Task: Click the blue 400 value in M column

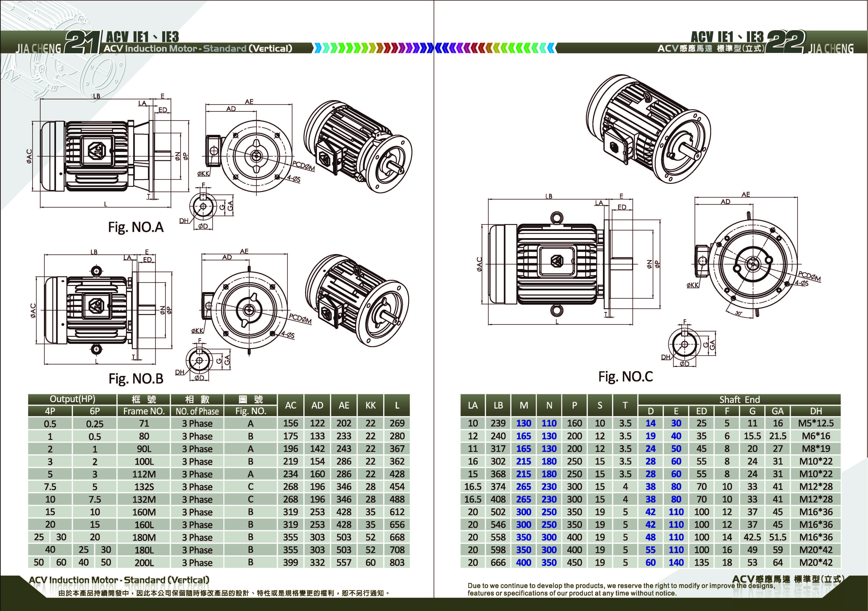Action: click(x=524, y=563)
